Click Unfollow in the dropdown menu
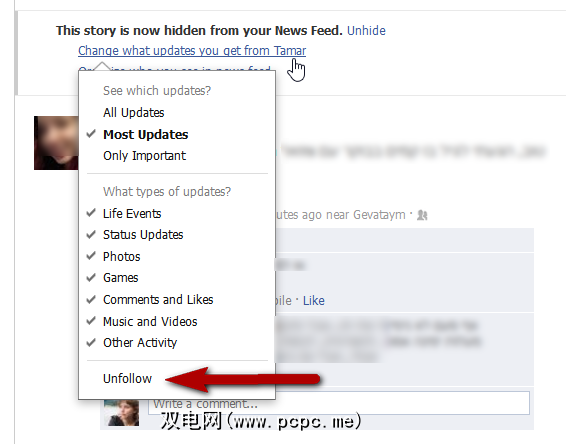 127,379
